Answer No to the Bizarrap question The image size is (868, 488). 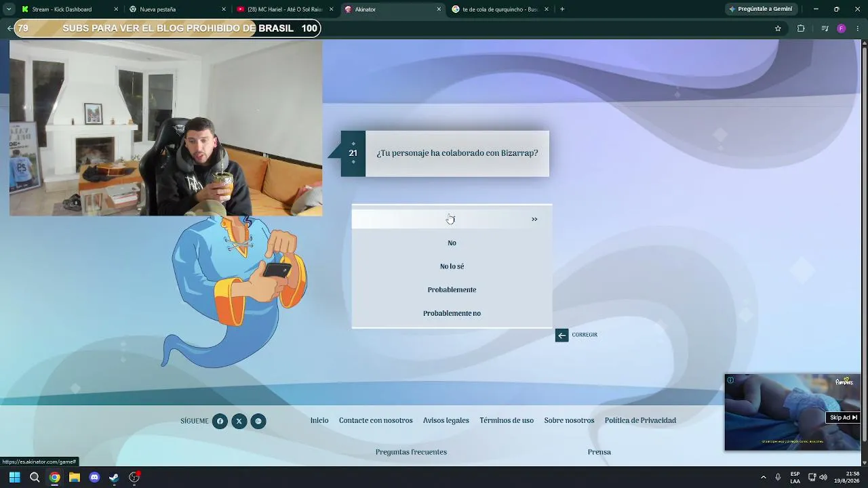click(452, 243)
